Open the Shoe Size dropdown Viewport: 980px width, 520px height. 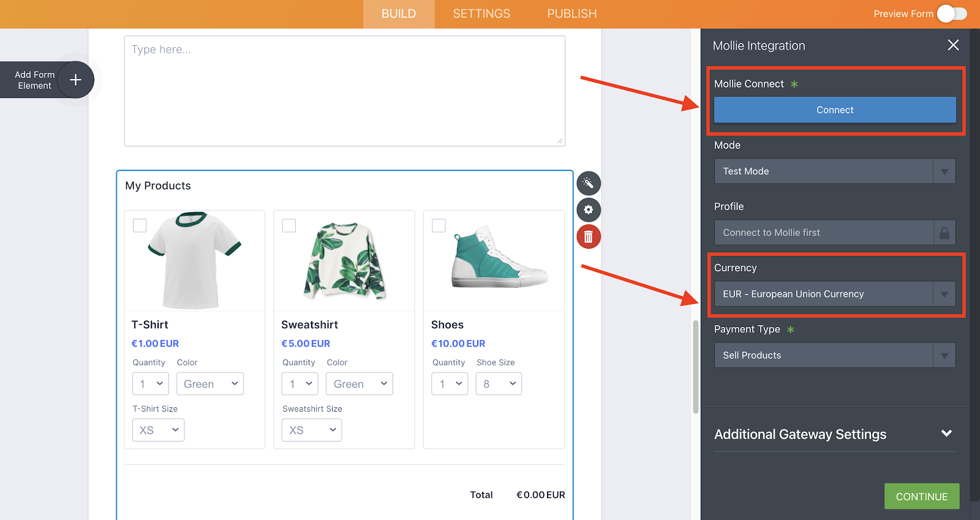(x=499, y=384)
